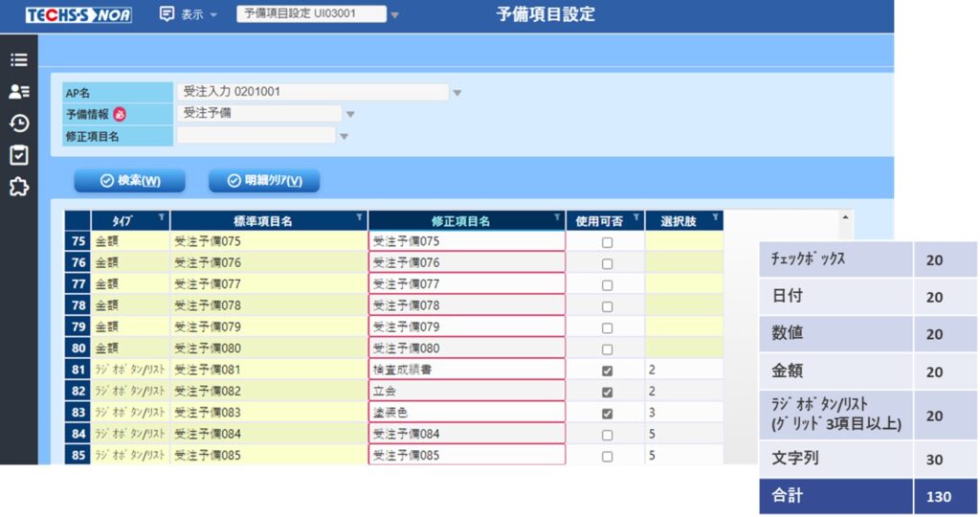Open the puzzle piece plugin icon
Image resolution: width=980 pixels, height=517 pixels.
19,187
